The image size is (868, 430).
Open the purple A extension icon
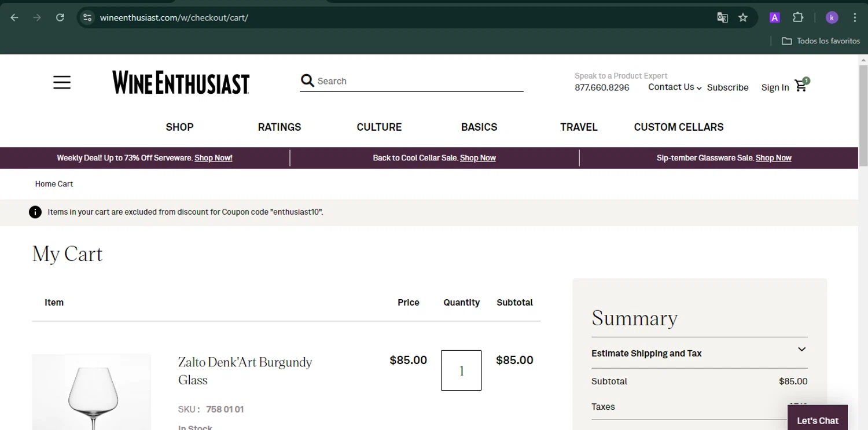(774, 17)
